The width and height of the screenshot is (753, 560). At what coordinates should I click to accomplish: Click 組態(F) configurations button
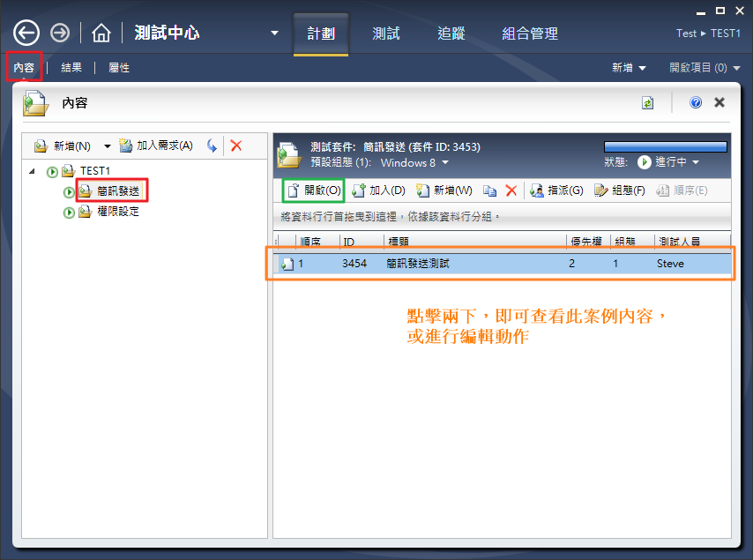tap(620, 190)
